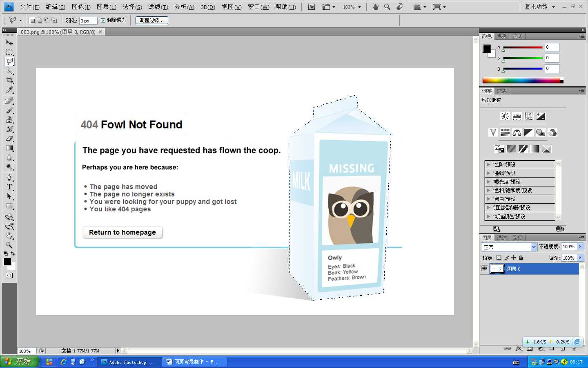The height and width of the screenshot is (368, 588).
Task: Open the 图像(I) menu
Action: (x=81, y=7)
